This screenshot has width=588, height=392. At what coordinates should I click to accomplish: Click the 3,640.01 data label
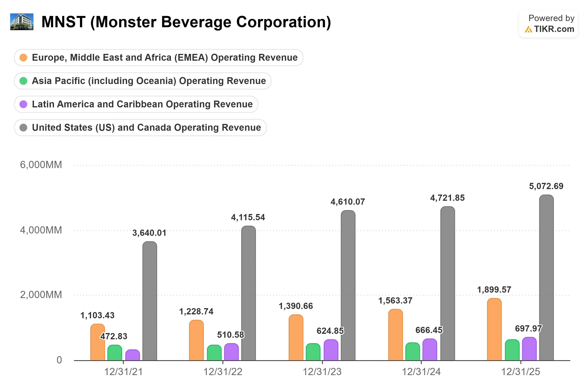(x=149, y=233)
